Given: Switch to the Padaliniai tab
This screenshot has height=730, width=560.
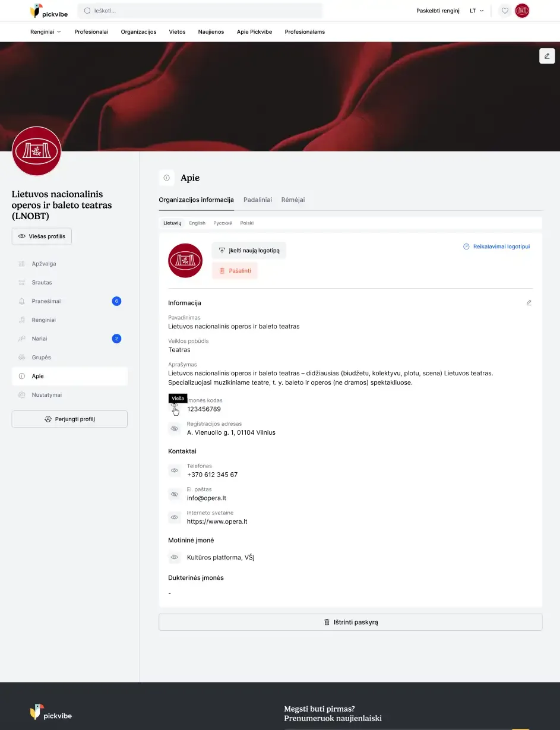Looking at the screenshot, I should tap(258, 200).
